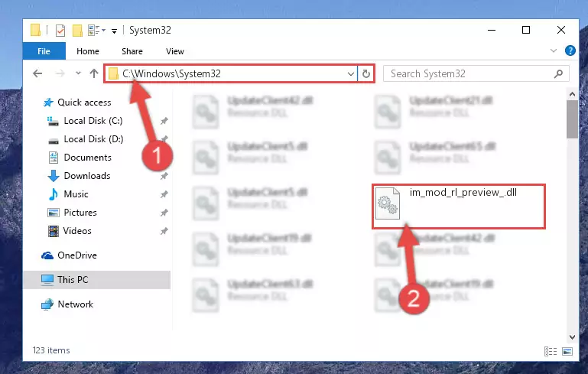
Task: Go back with the Back arrow
Action: 37,73
